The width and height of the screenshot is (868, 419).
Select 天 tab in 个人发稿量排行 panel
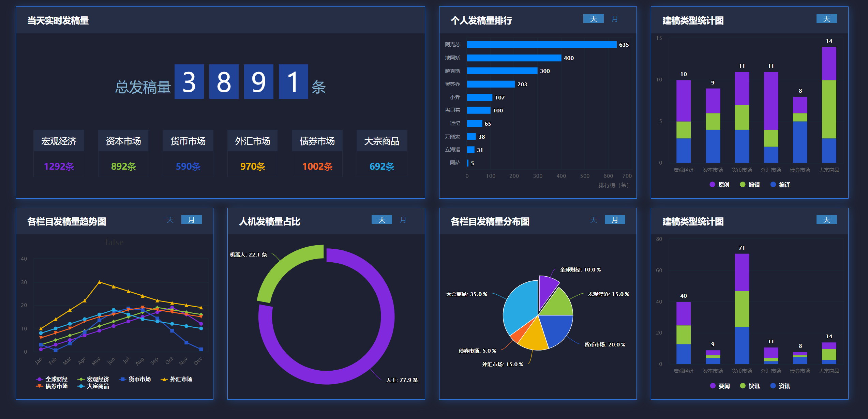coord(593,19)
